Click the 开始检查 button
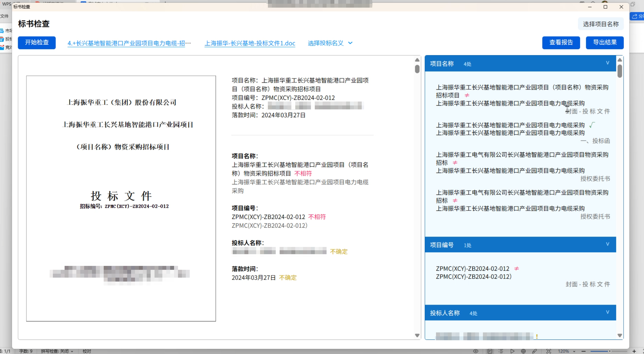 click(37, 42)
